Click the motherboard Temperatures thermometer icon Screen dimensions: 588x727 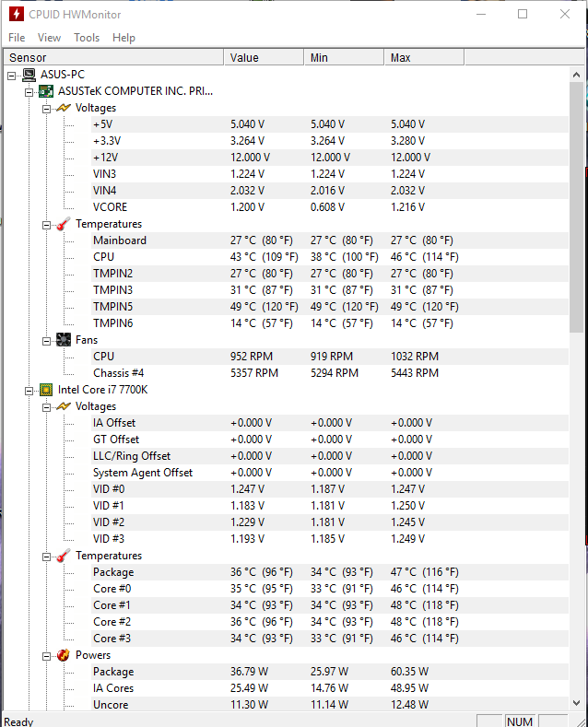(64, 224)
